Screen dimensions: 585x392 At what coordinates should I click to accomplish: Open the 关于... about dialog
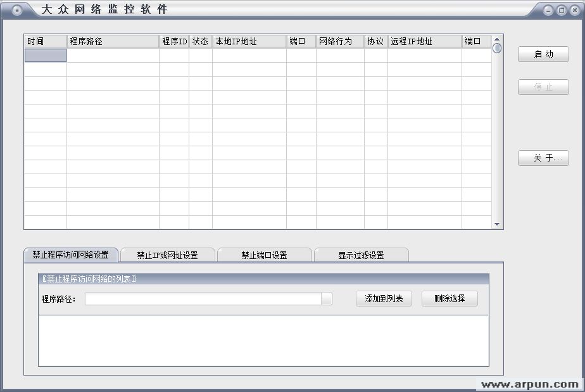click(x=543, y=158)
